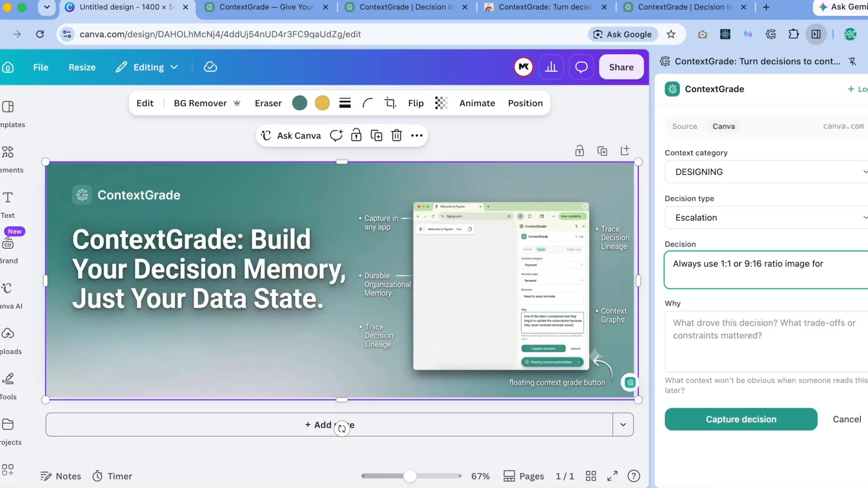
Task: Click the crop tool icon
Action: pos(390,103)
